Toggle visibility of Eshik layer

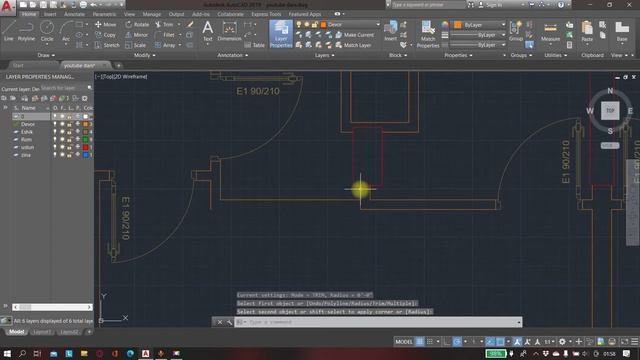pos(55,132)
